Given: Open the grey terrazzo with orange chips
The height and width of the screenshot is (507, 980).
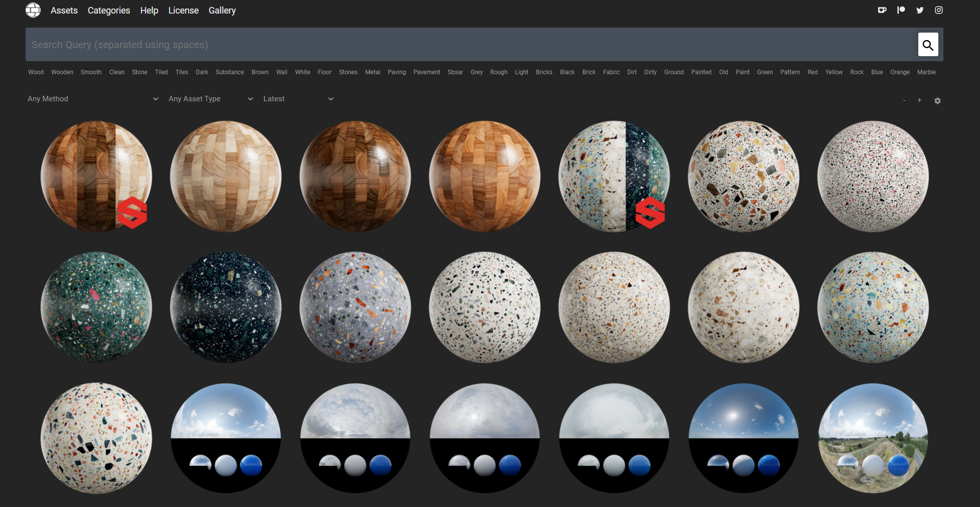Looking at the screenshot, I should [355, 307].
